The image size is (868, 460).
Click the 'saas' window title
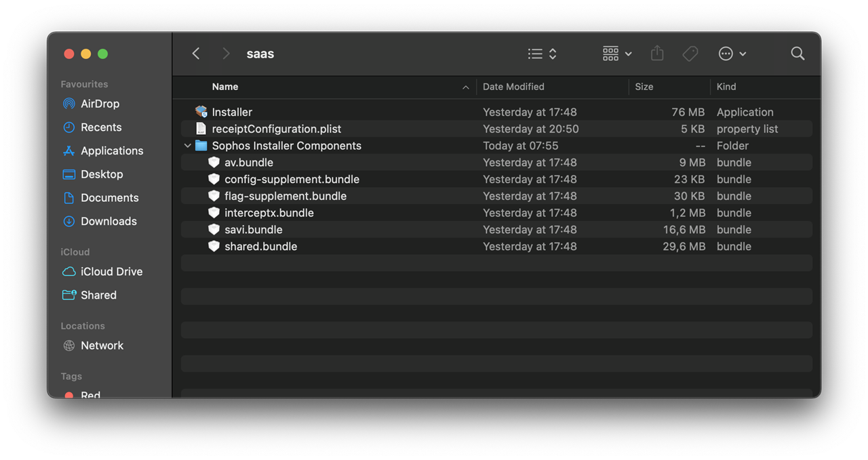(x=260, y=54)
